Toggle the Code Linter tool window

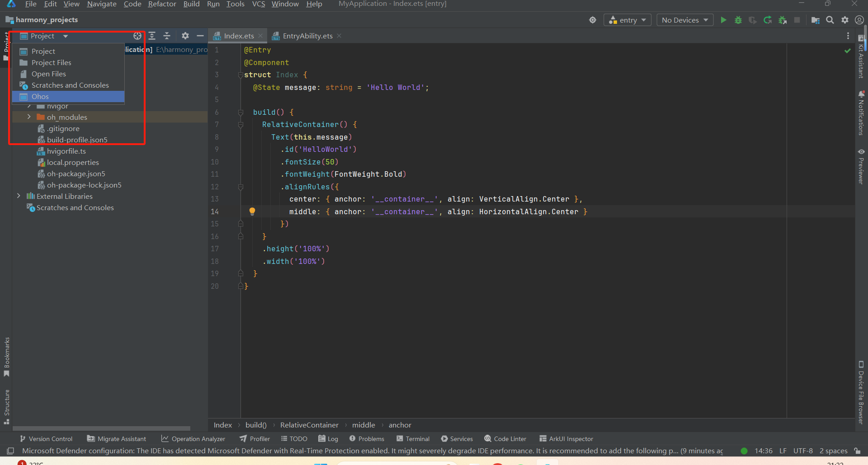pos(505,439)
